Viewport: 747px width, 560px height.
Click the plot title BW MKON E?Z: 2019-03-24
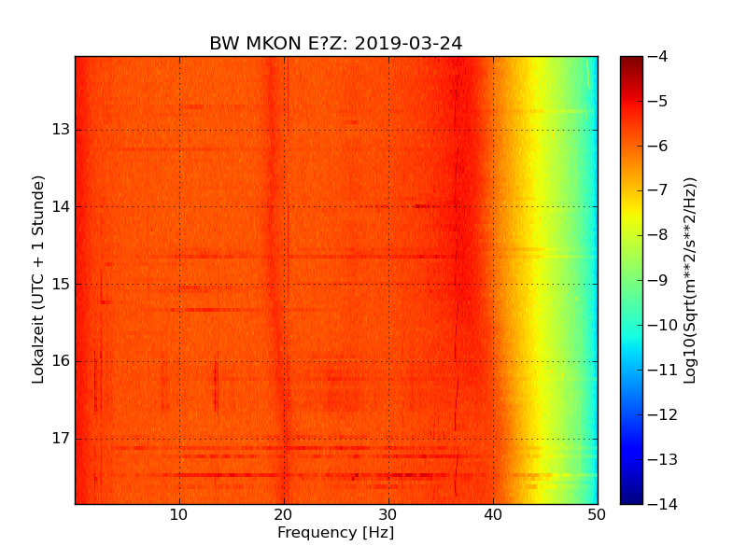pos(336,43)
